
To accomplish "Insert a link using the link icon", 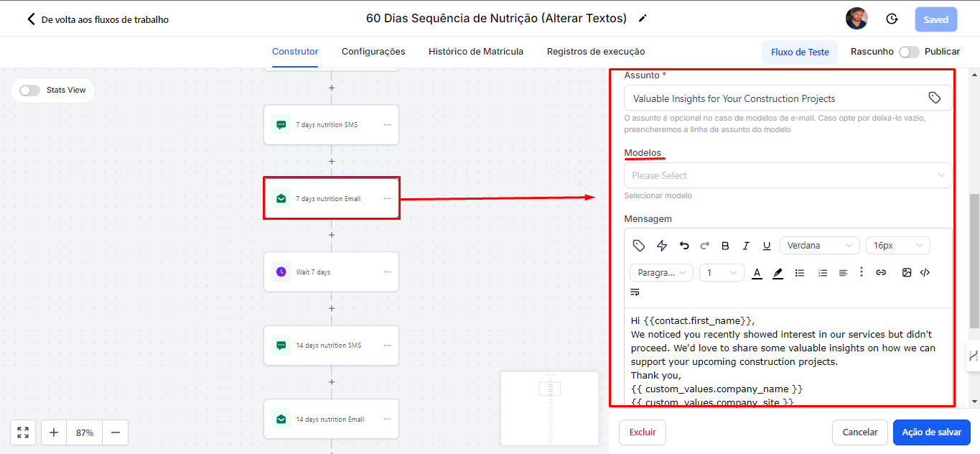I will click(881, 273).
